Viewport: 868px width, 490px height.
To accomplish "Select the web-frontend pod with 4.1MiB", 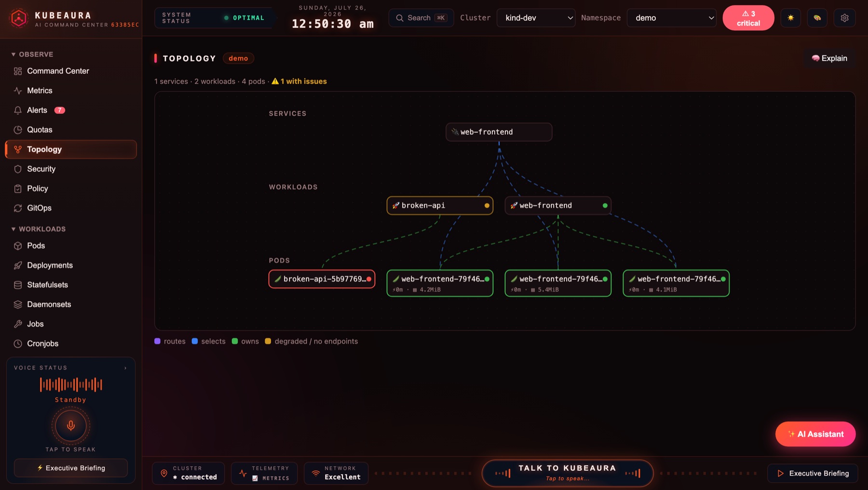I will [676, 283].
